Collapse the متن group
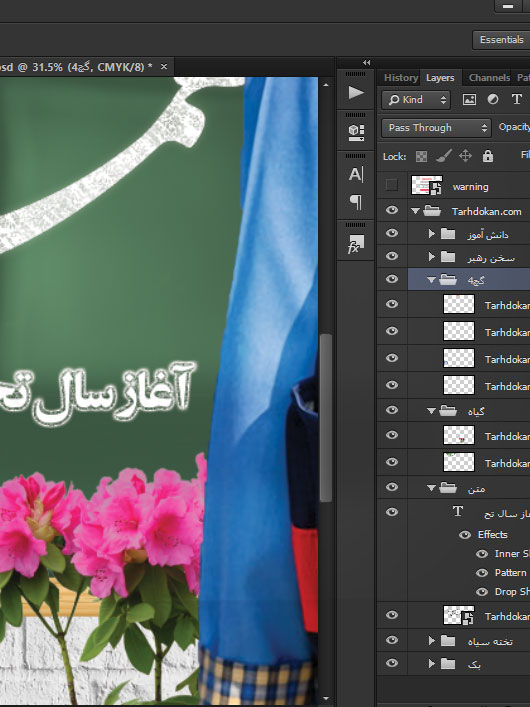The image size is (530, 707). (x=431, y=488)
